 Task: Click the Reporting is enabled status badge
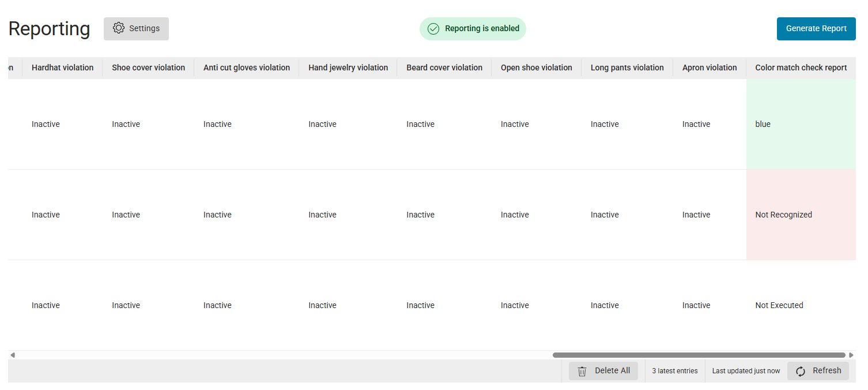473,28
